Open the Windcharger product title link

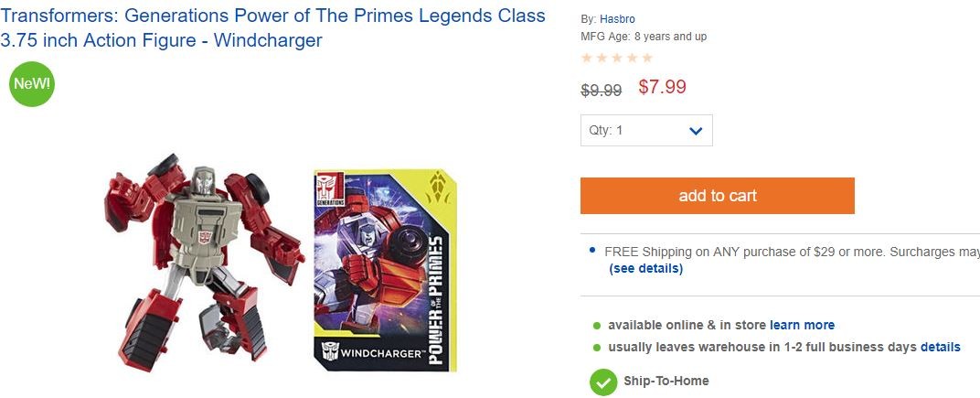click(272, 28)
